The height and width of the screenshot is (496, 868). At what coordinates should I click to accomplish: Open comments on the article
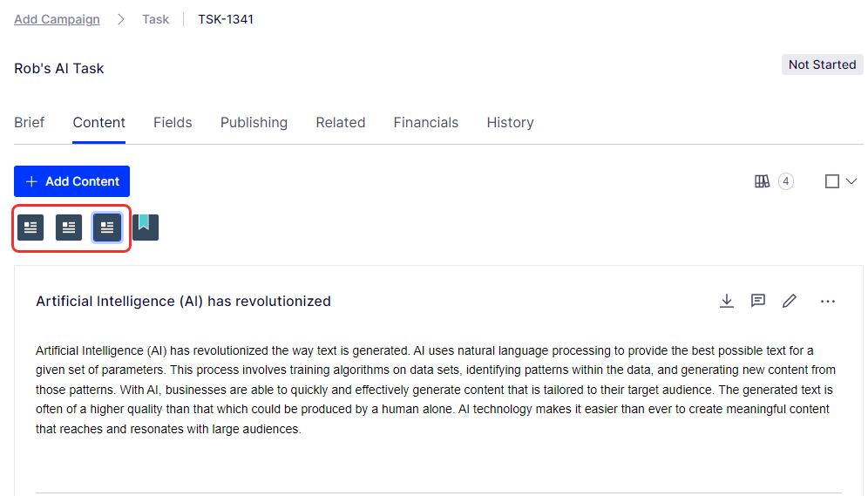[x=758, y=301]
